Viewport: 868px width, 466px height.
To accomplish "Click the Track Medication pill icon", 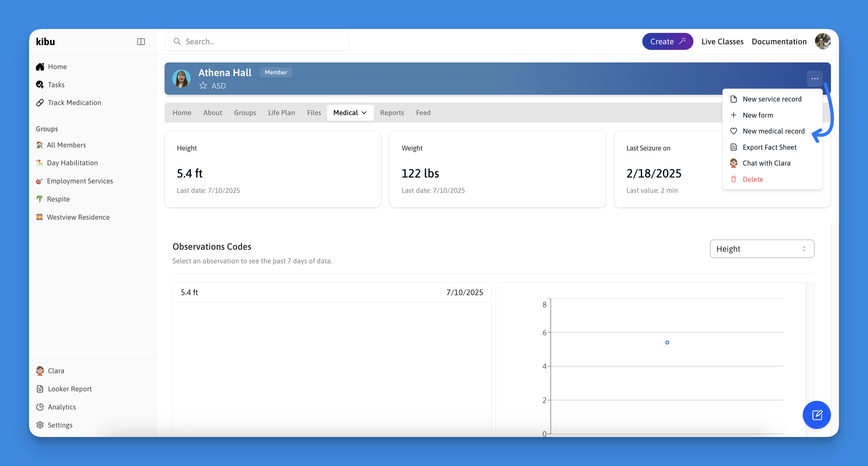I will [x=40, y=103].
